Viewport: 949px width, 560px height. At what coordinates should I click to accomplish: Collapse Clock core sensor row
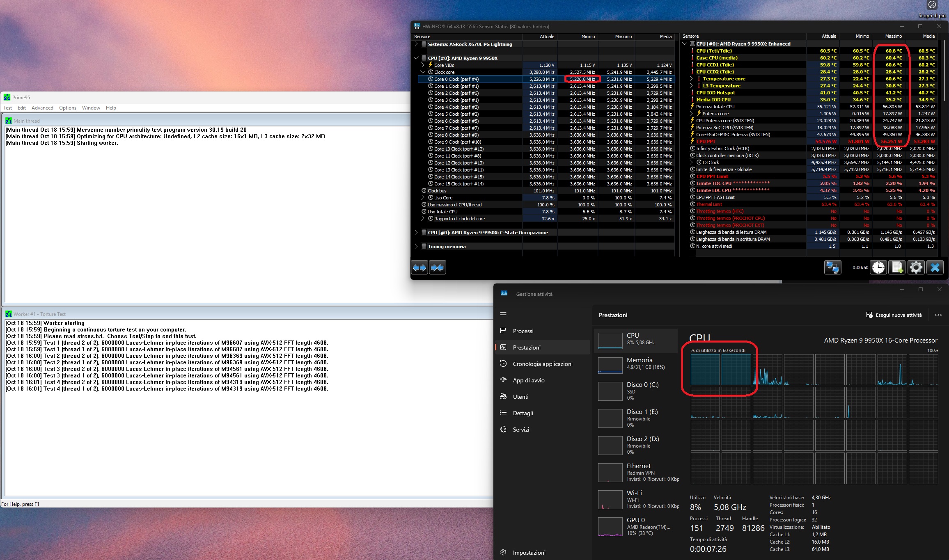point(423,72)
